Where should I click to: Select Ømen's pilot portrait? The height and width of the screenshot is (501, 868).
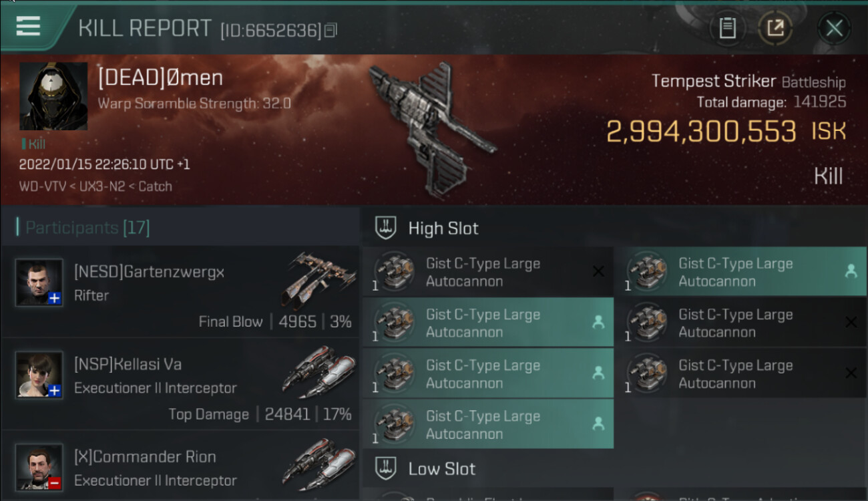53,96
